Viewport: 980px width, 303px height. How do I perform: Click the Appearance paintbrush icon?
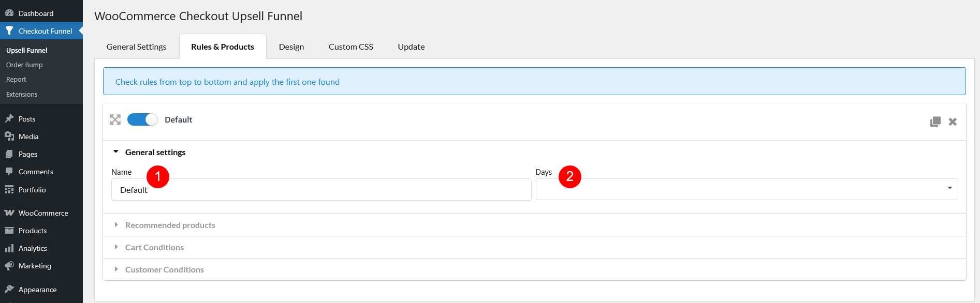pos(9,290)
